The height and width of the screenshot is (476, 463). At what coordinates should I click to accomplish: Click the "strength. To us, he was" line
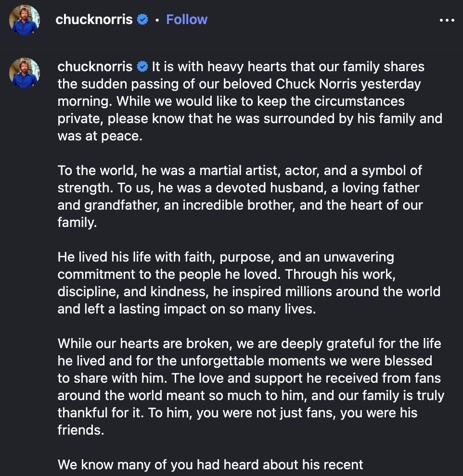(x=238, y=188)
